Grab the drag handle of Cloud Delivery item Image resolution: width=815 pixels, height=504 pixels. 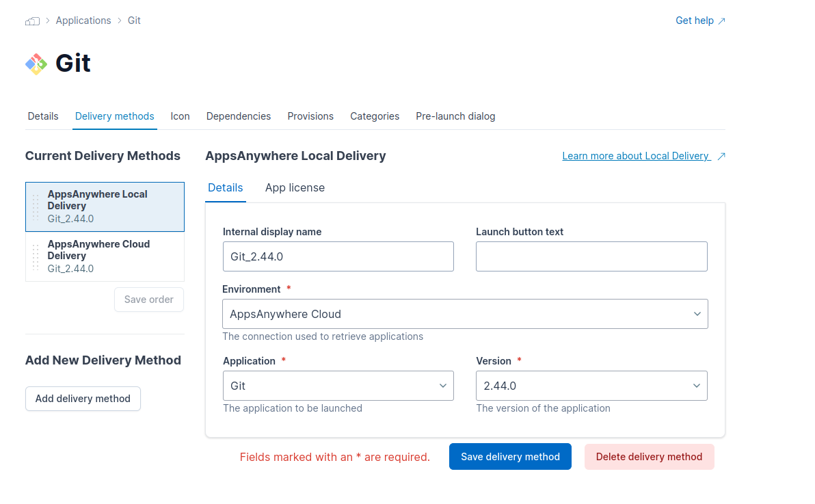tap(36, 256)
